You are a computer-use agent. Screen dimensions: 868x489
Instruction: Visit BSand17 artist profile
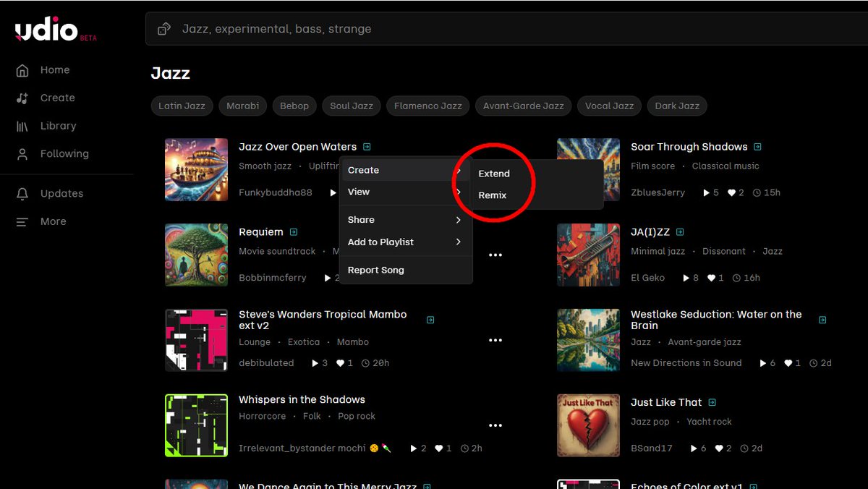pos(652,448)
